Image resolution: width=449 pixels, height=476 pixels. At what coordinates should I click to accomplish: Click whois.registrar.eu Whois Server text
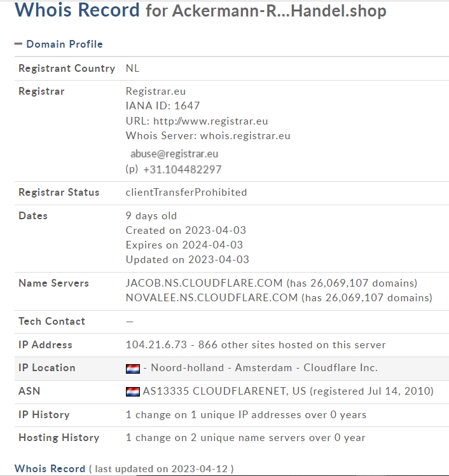(245, 136)
